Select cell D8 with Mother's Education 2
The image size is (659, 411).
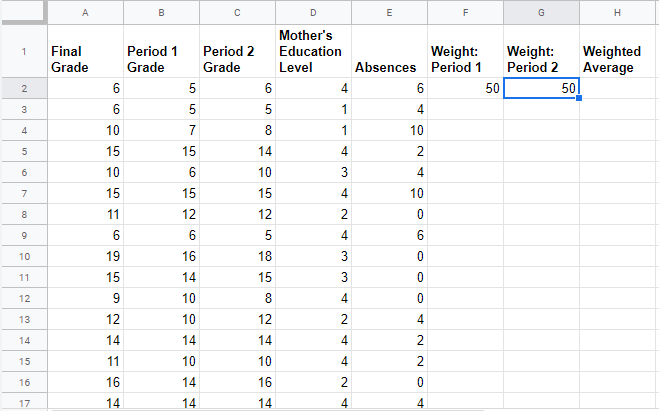[x=314, y=214]
